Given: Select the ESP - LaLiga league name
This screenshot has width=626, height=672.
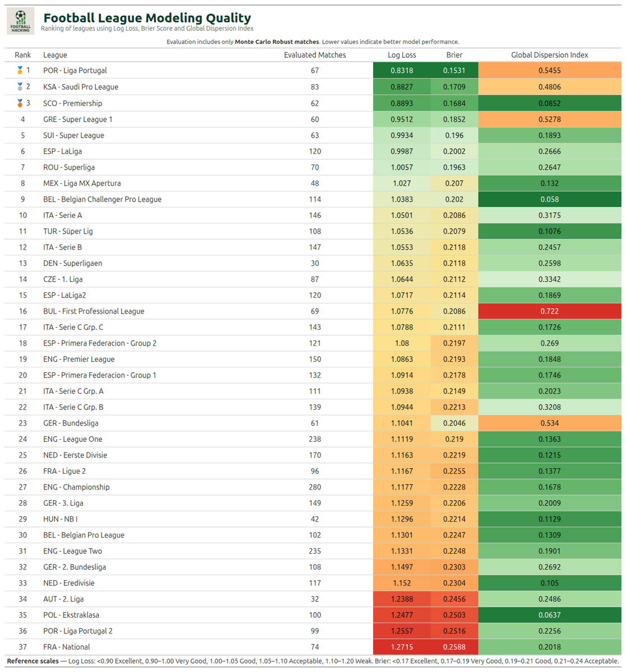Looking at the screenshot, I should tap(63, 151).
